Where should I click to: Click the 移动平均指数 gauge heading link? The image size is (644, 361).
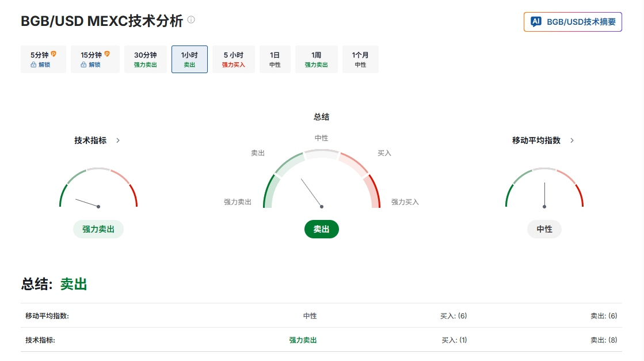click(536, 140)
